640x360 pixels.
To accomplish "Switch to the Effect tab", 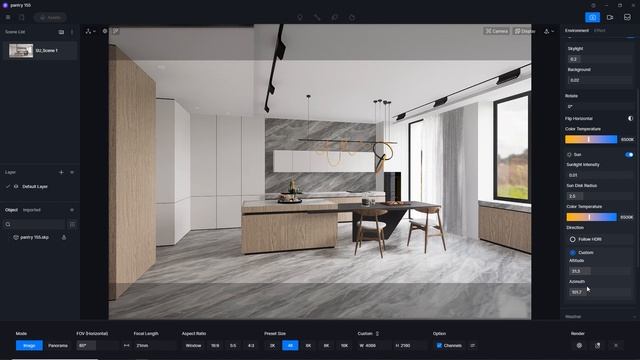I will pyautogui.click(x=600, y=31).
